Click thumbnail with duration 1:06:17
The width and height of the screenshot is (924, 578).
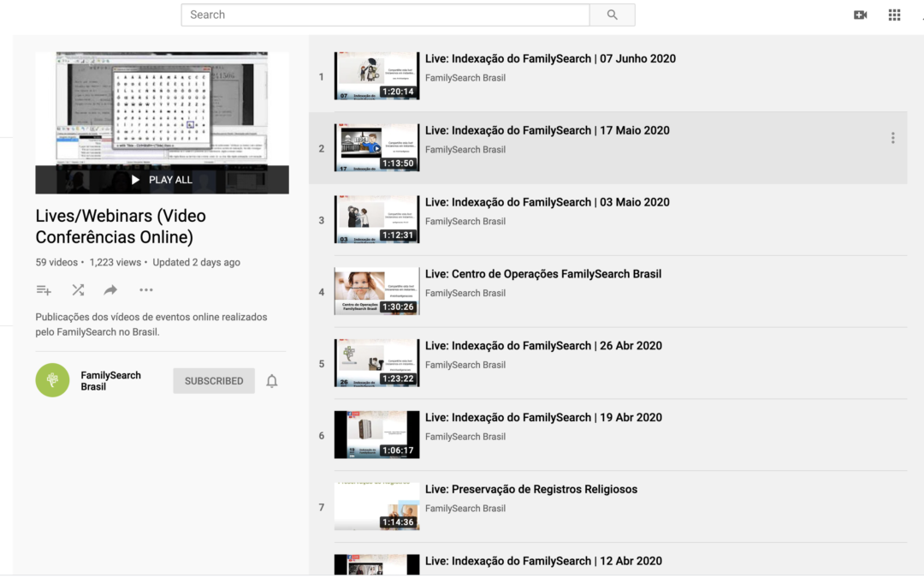click(377, 435)
